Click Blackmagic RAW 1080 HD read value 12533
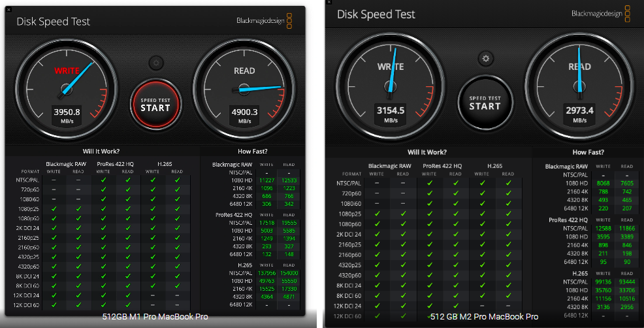This screenshot has height=328, width=644. pyautogui.click(x=289, y=180)
